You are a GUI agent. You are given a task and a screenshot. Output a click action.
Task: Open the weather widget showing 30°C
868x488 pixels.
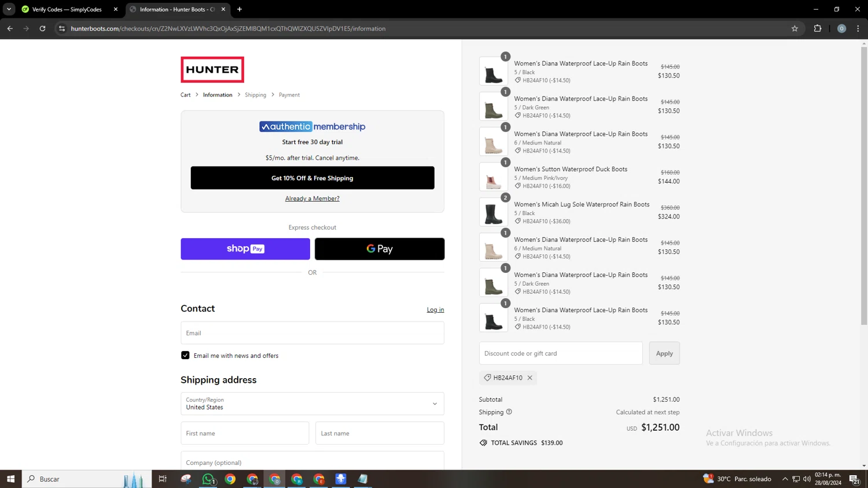(x=737, y=479)
